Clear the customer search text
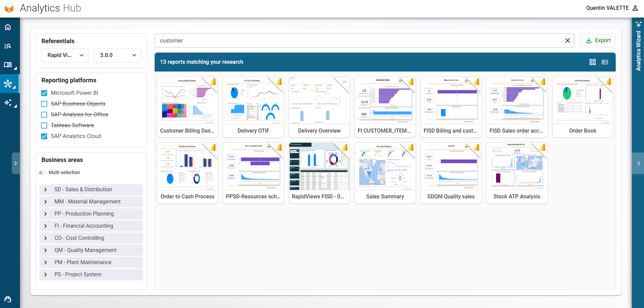Screen dimensions: 644x308 (x=568, y=40)
